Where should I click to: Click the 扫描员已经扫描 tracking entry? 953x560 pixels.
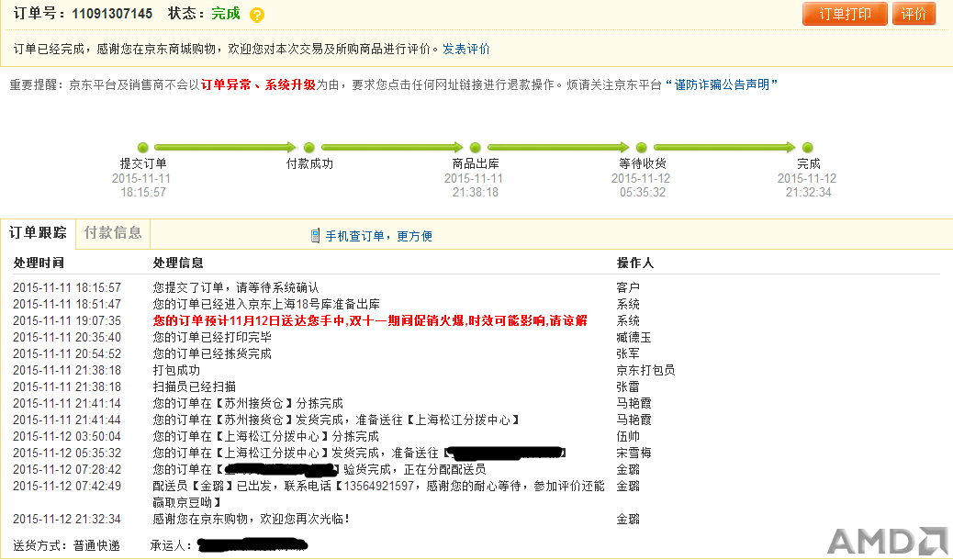click(x=195, y=386)
